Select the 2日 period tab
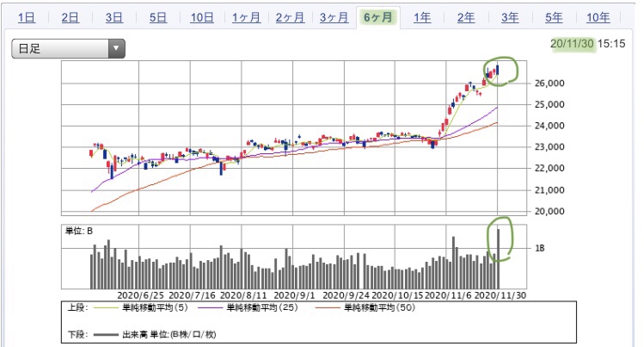 [x=71, y=18]
